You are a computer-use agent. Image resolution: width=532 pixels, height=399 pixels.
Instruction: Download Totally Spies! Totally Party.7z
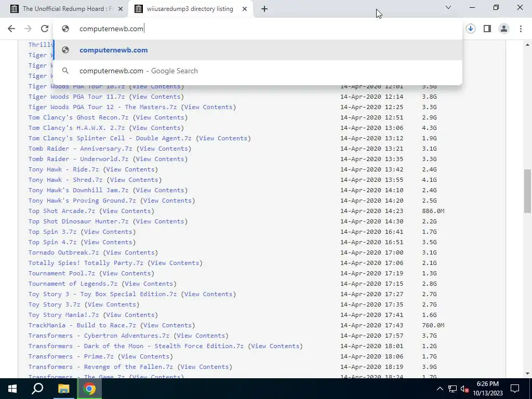[x=86, y=263]
